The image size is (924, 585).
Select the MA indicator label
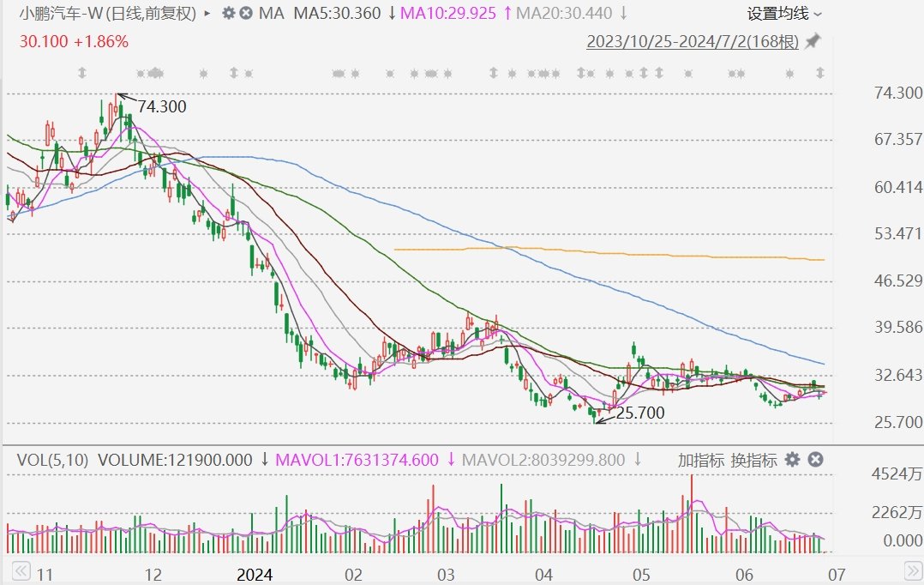click(x=271, y=14)
